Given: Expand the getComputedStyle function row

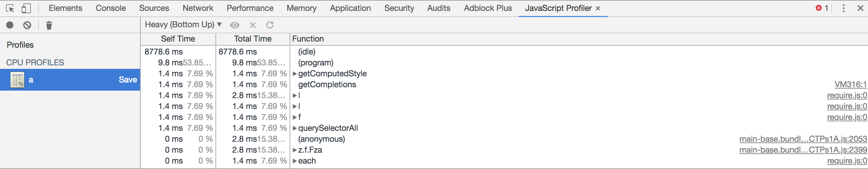Looking at the screenshot, I should (x=295, y=74).
